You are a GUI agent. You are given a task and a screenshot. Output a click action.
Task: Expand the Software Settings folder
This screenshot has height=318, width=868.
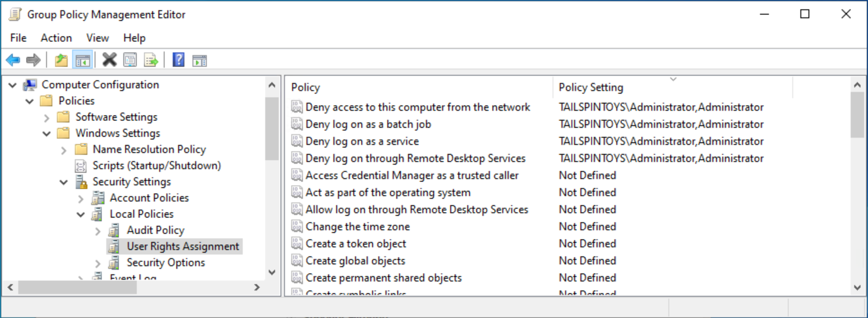click(x=47, y=117)
